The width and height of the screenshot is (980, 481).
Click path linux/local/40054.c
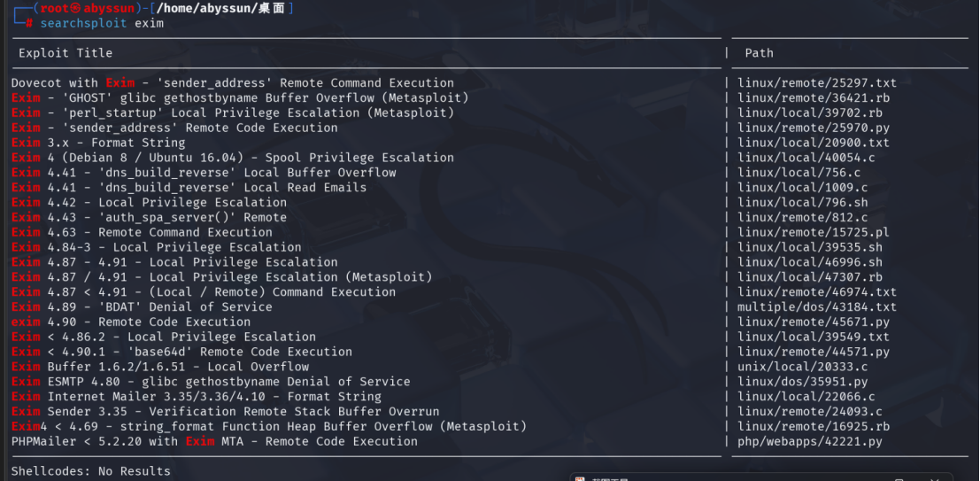[806, 158]
